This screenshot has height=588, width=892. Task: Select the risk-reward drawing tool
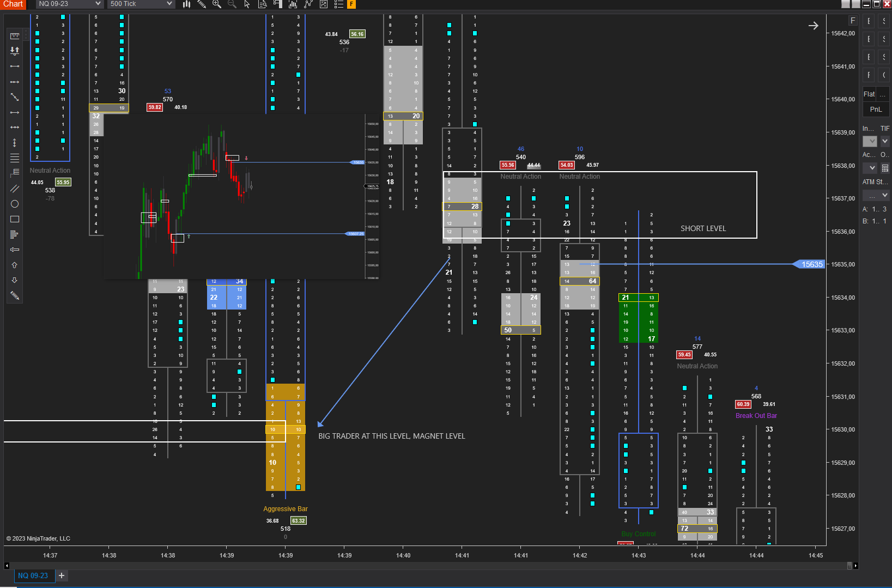pyautogui.click(x=15, y=51)
